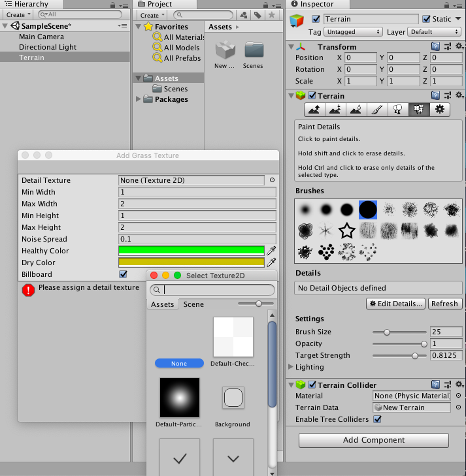
Task: Select the Paint Texture brush tool
Action: (377, 110)
